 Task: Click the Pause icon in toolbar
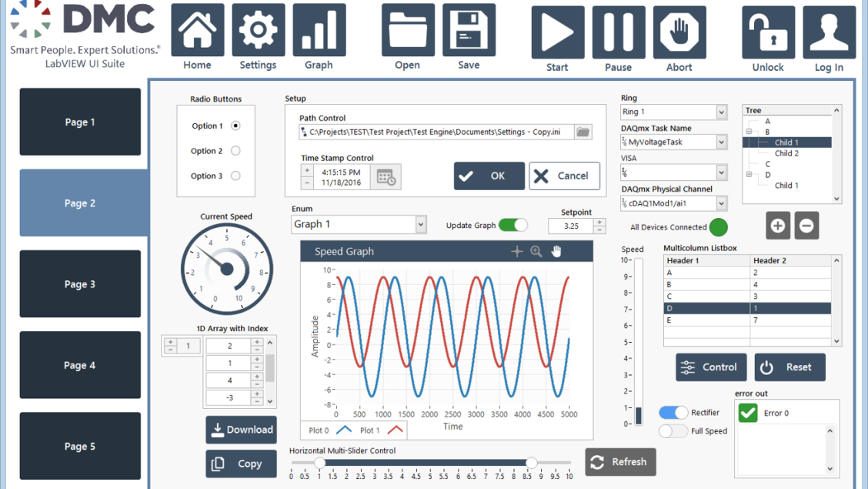pos(618,32)
